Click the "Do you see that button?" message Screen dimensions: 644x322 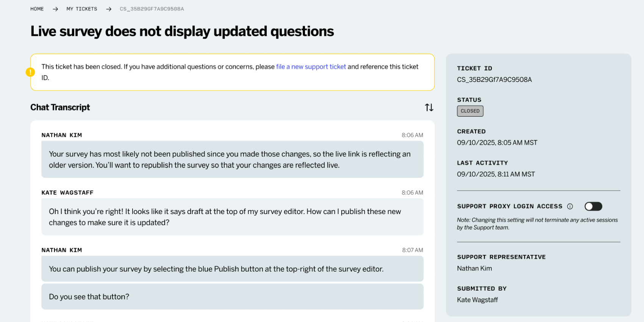click(232, 297)
